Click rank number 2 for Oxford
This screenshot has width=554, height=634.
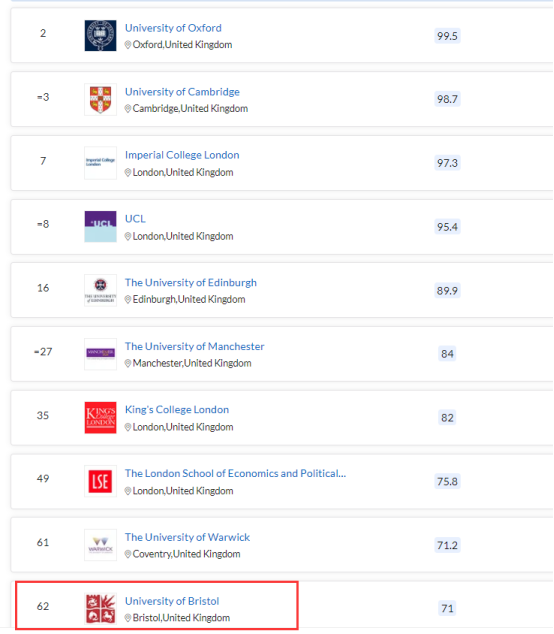[43, 33]
